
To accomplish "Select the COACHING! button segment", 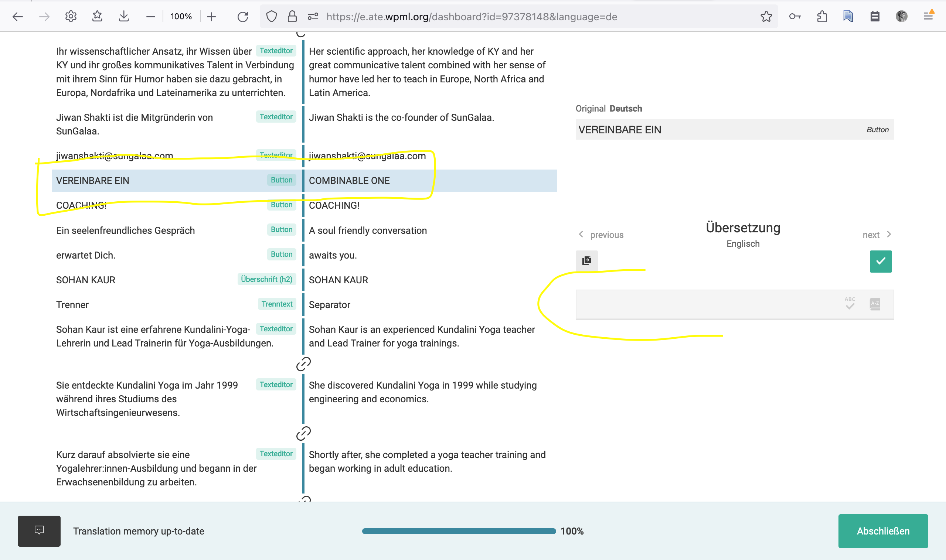I will coord(81,206).
